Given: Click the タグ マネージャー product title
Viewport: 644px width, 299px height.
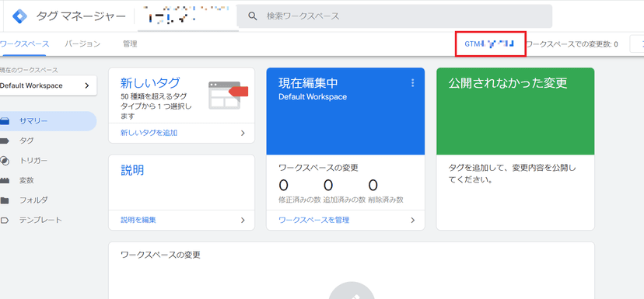Looking at the screenshot, I should click(81, 16).
